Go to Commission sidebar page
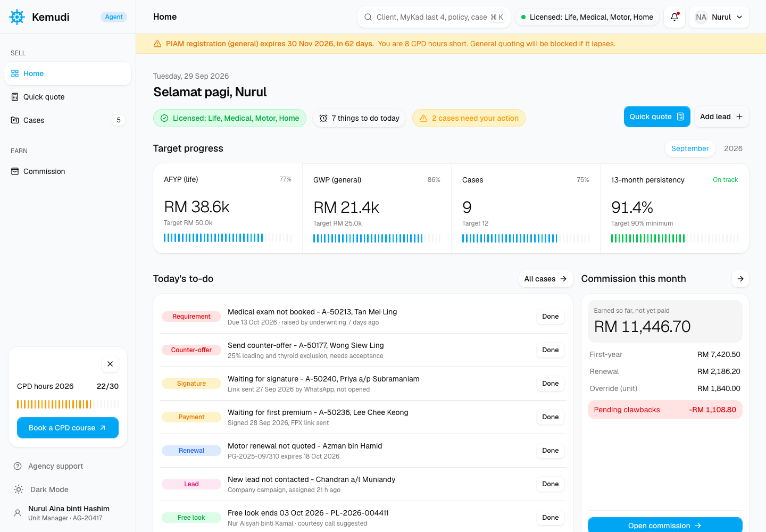The image size is (766, 532). [68, 171]
